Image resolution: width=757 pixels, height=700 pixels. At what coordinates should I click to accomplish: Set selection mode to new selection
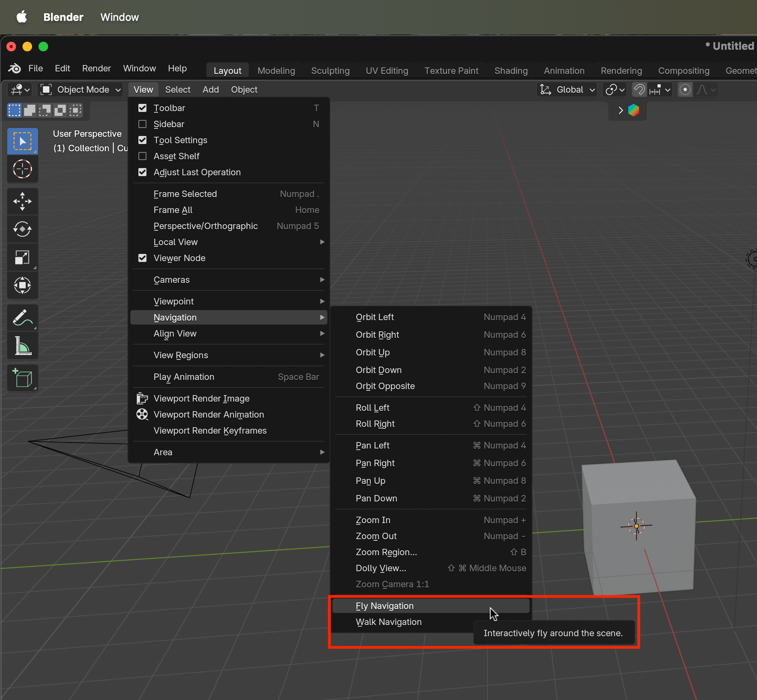click(14, 110)
